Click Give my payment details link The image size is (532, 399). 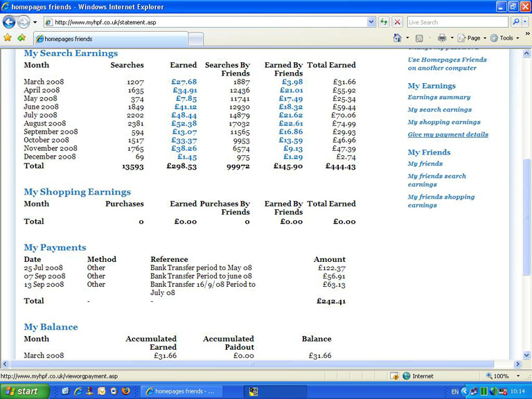click(x=448, y=134)
